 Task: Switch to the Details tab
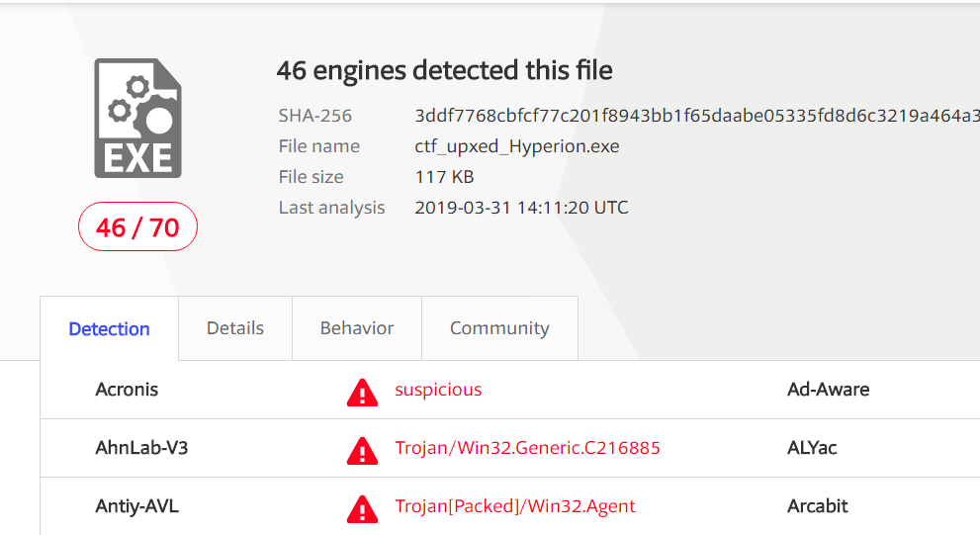tap(235, 328)
